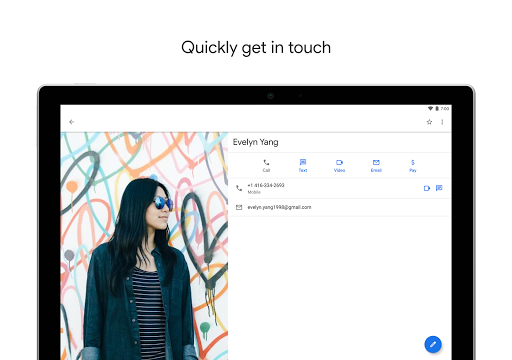
Task: Click the message icon beside the phone number
Action: (439, 188)
